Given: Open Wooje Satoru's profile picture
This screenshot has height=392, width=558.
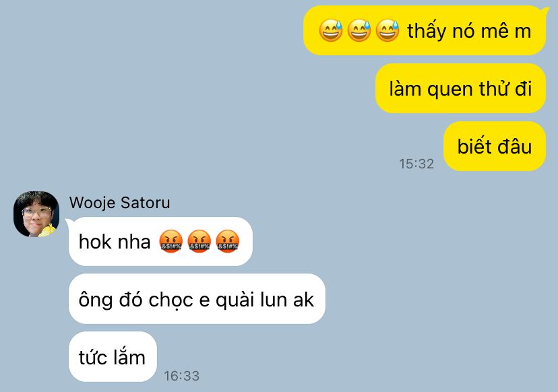Looking at the screenshot, I should (x=36, y=214).
